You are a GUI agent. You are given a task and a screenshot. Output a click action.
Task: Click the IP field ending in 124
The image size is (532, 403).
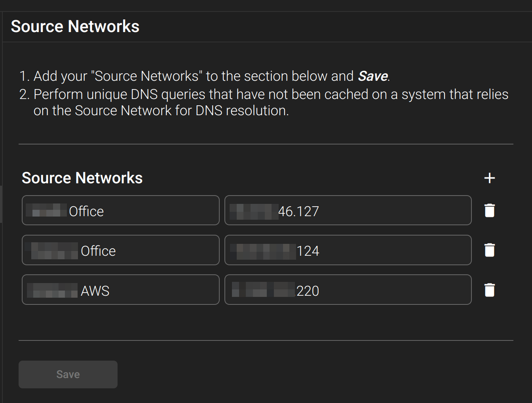(348, 250)
